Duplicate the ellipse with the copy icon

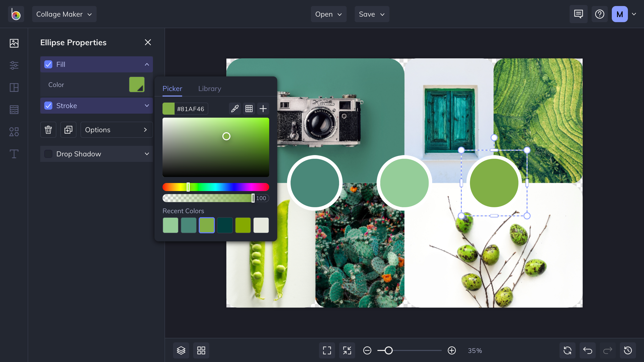(x=68, y=130)
